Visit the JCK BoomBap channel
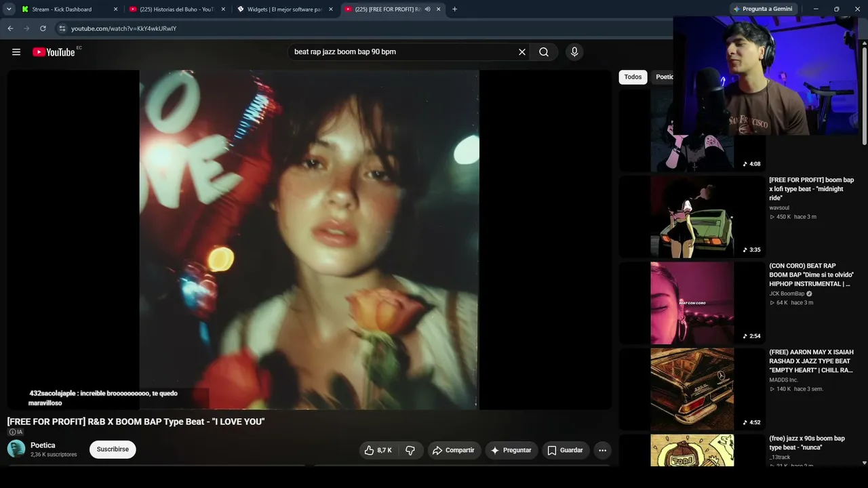This screenshot has width=868, height=488. [x=787, y=294]
